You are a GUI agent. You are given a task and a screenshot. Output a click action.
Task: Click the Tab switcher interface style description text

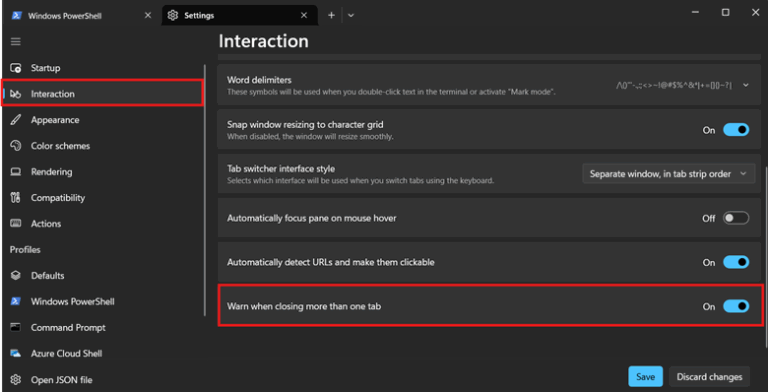pyautogui.click(x=360, y=181)
